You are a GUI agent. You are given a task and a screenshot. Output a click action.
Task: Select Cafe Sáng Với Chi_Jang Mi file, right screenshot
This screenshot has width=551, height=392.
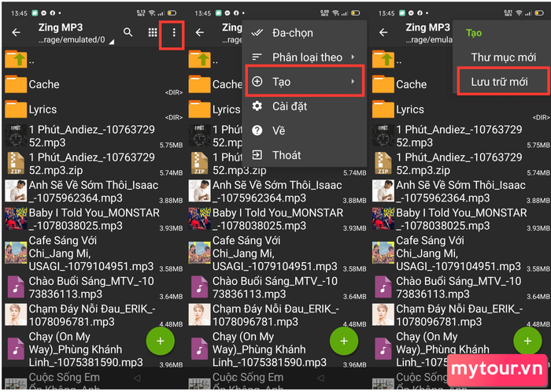(461, 253)
